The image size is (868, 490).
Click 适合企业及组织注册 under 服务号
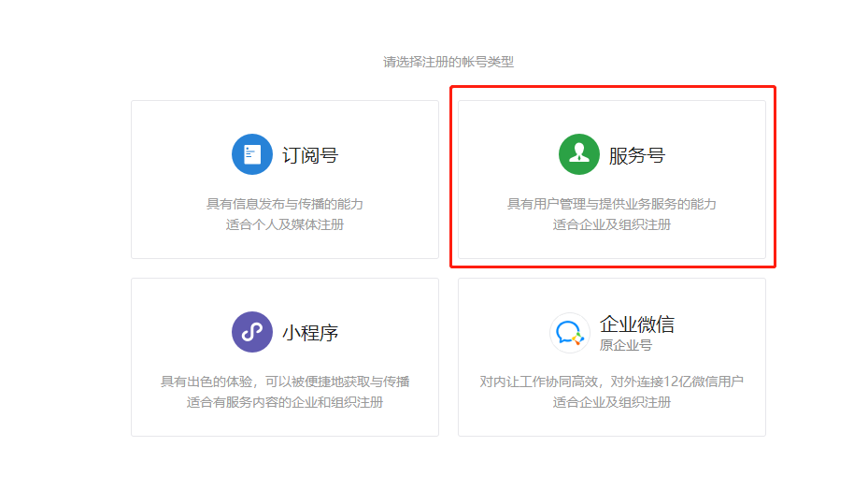click(x=612, y=224)
